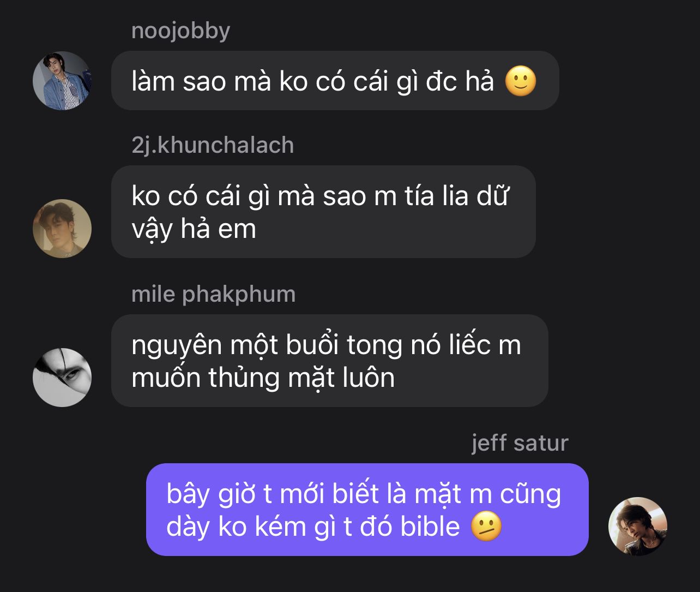Click the 2j.khunchalach username label

213,145
